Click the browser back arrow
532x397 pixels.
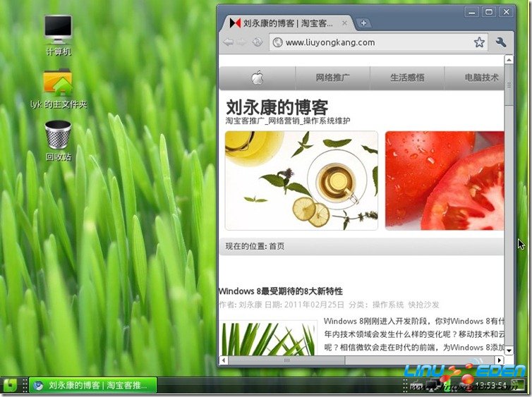[x=229, y=42]
